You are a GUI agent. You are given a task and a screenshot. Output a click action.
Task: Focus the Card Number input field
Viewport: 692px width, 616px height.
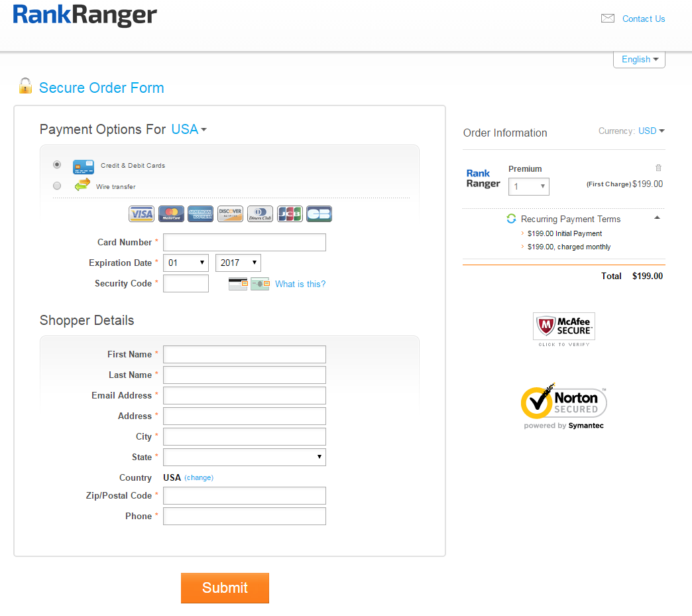pyautogui.click(x=245, y=243)
